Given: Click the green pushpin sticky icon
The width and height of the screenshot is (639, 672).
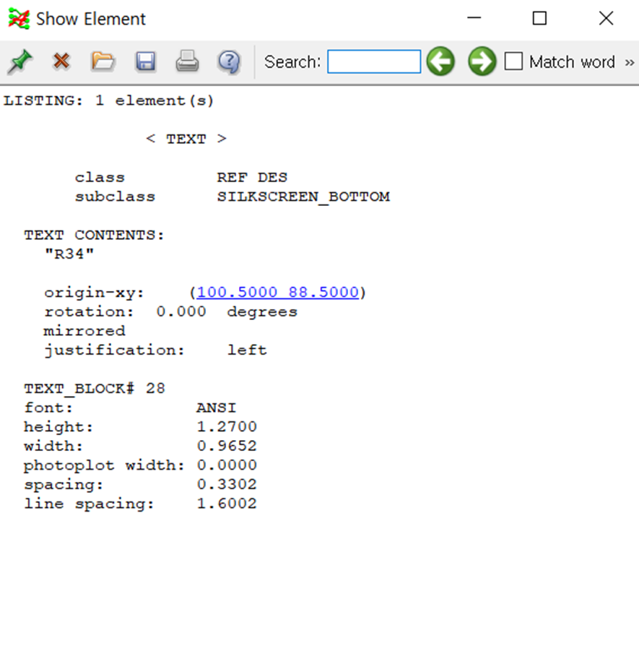Looking at the screenshot, I should tap(19, 61).
